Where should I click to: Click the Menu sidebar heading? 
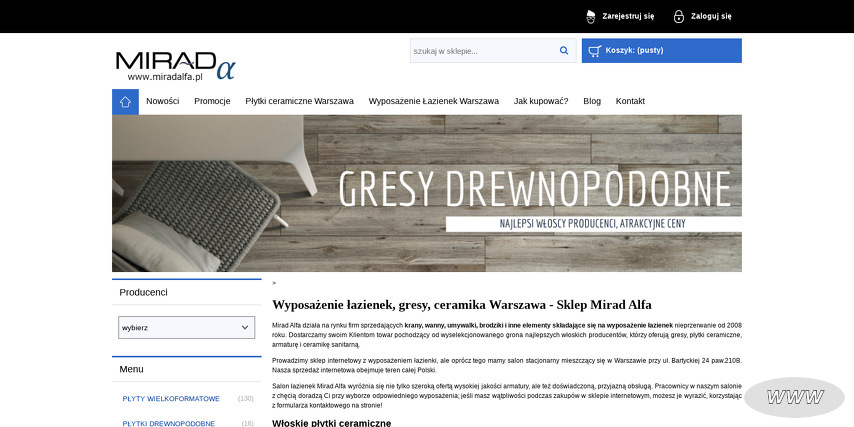click(131, 369)
